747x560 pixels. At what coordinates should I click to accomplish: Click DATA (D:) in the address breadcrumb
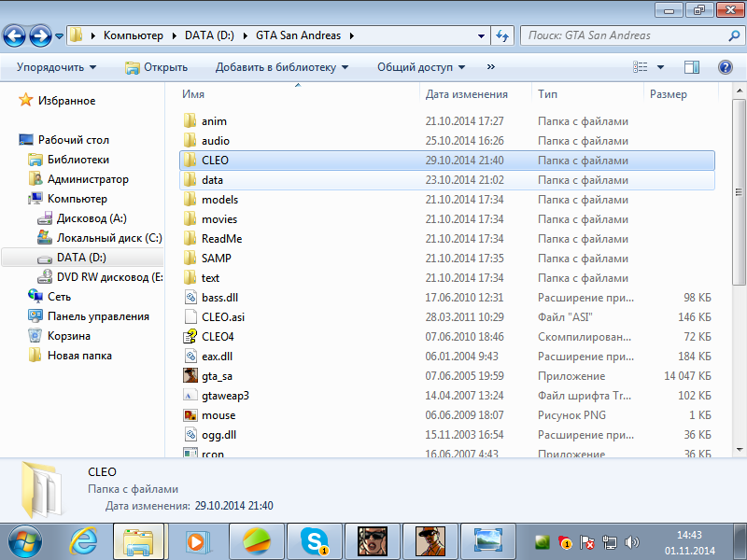tap(209, 35)
